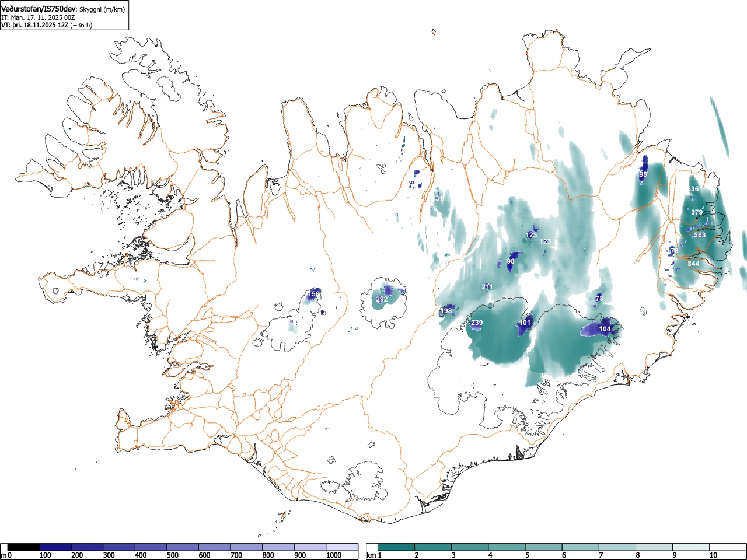
Task: Pick the legend swatch between 500 and 600 m
Action: tap(183, 547)
